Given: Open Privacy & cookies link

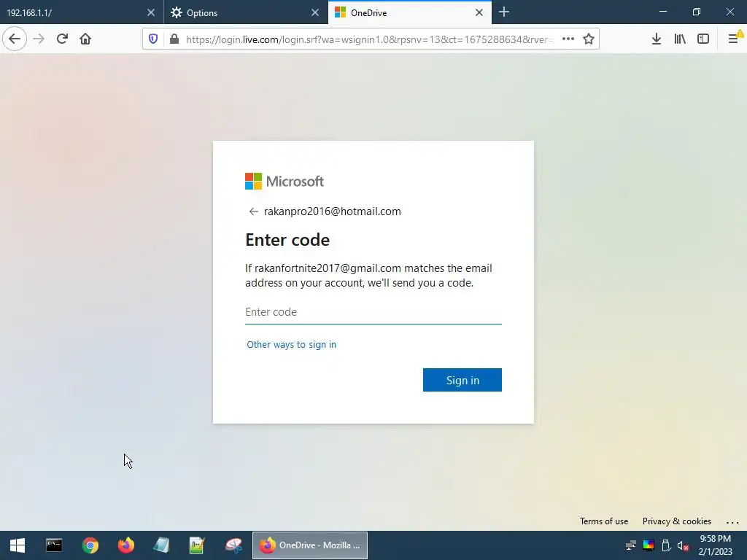Looking at the screenshot, I should point(676,521).
